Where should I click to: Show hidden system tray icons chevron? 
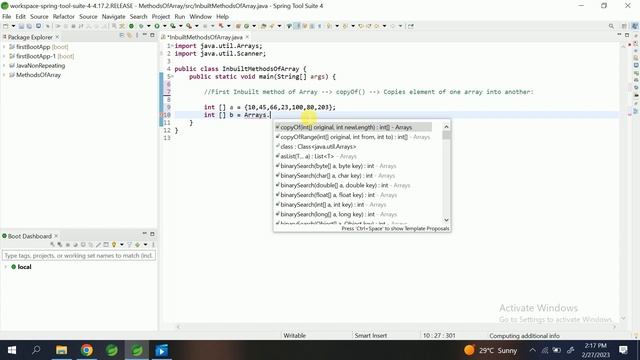532,350
